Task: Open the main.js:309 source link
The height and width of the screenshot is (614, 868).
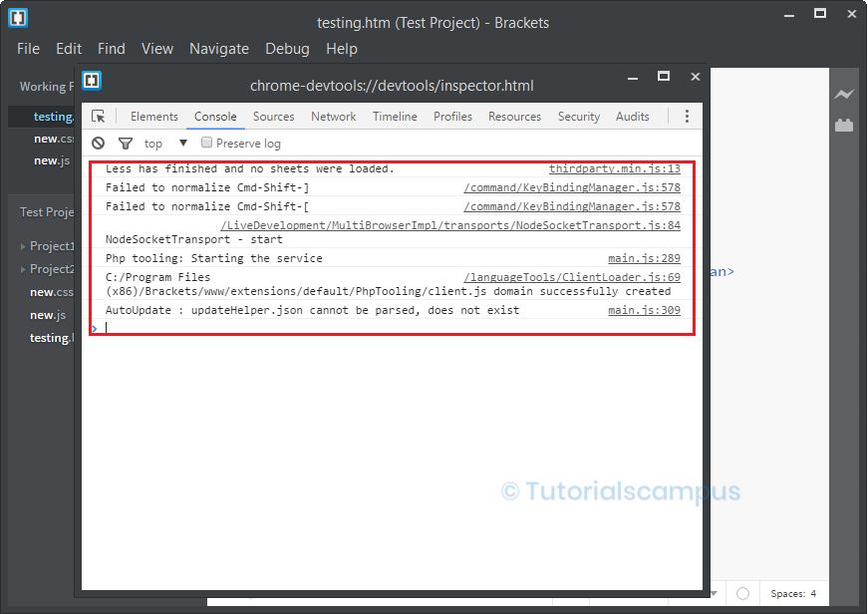Action: 645,311
